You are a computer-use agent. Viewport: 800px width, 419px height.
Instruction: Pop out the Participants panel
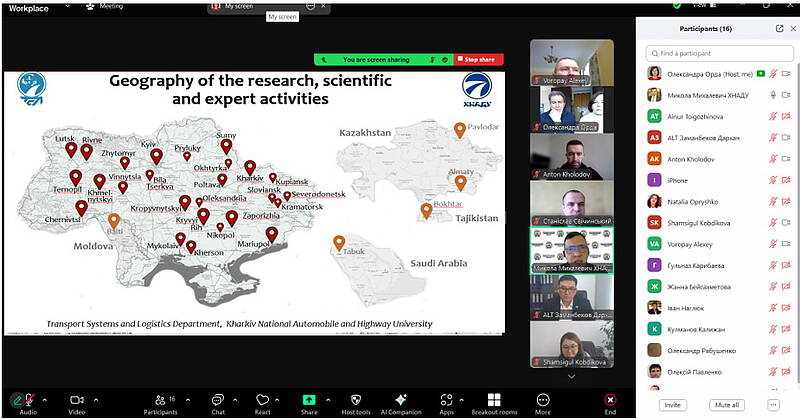[x=779, y=29]
